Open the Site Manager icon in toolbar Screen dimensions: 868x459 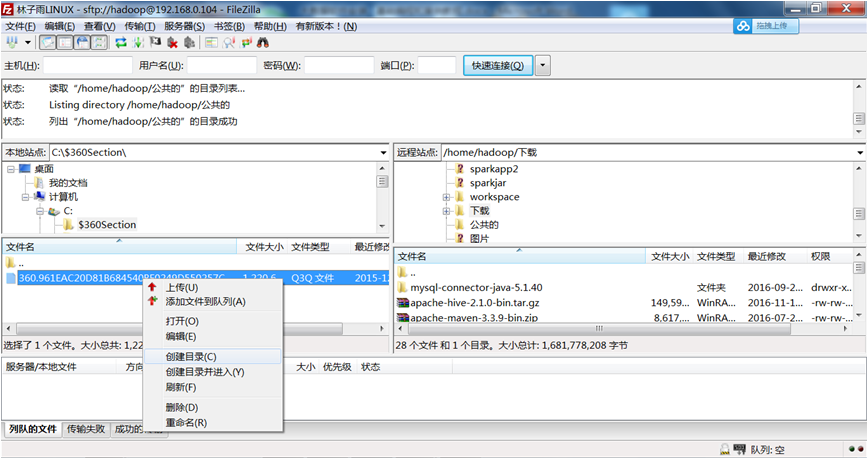(12, 43)
